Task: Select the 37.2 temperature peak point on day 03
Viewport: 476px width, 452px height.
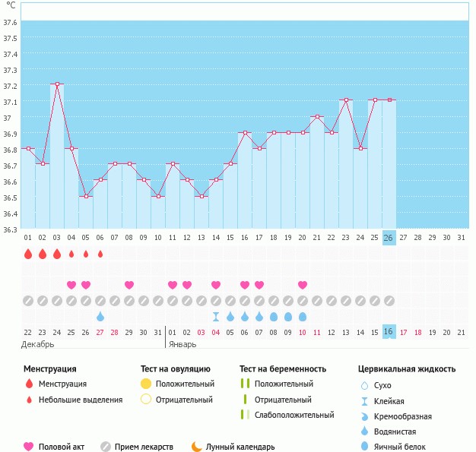Action: pos(57,84)
